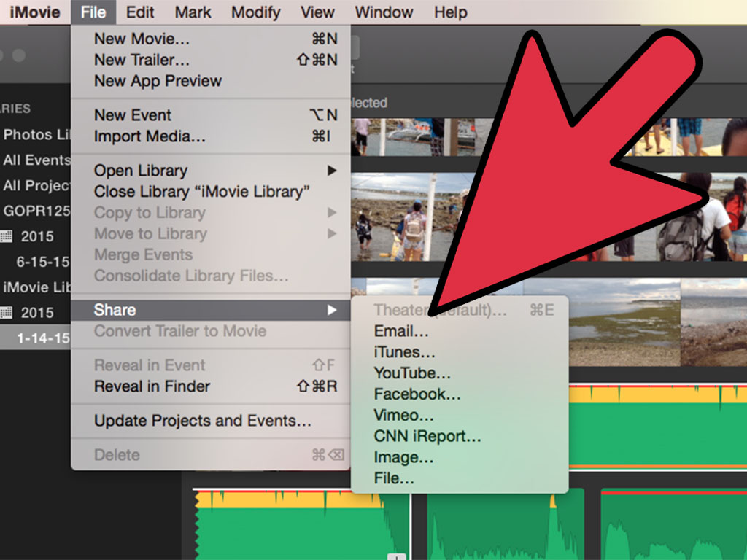747x560 pixels.
Task: Choose Import Media…
Action: [x=211, y=136]
